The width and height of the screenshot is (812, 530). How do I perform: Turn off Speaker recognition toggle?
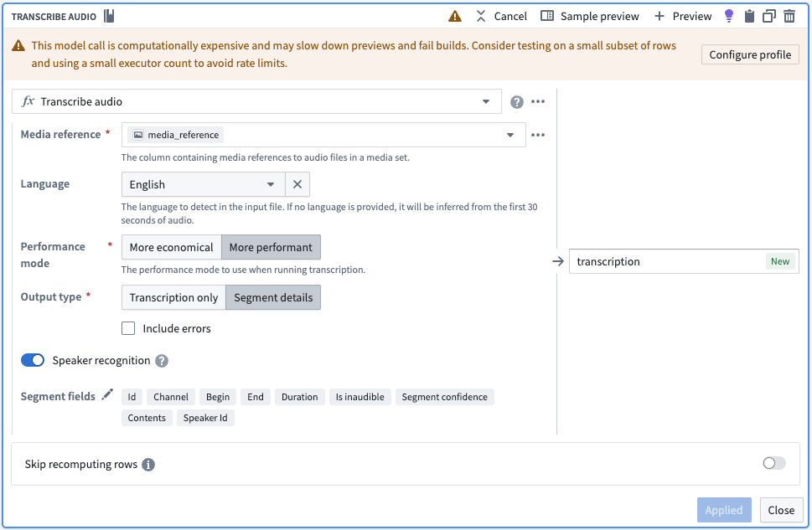pos(33,360)
